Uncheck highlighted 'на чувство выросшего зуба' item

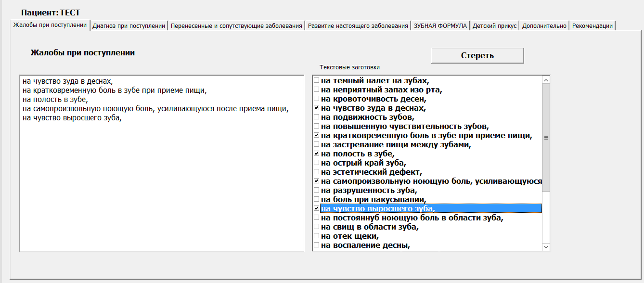click(x=316, y=208)
